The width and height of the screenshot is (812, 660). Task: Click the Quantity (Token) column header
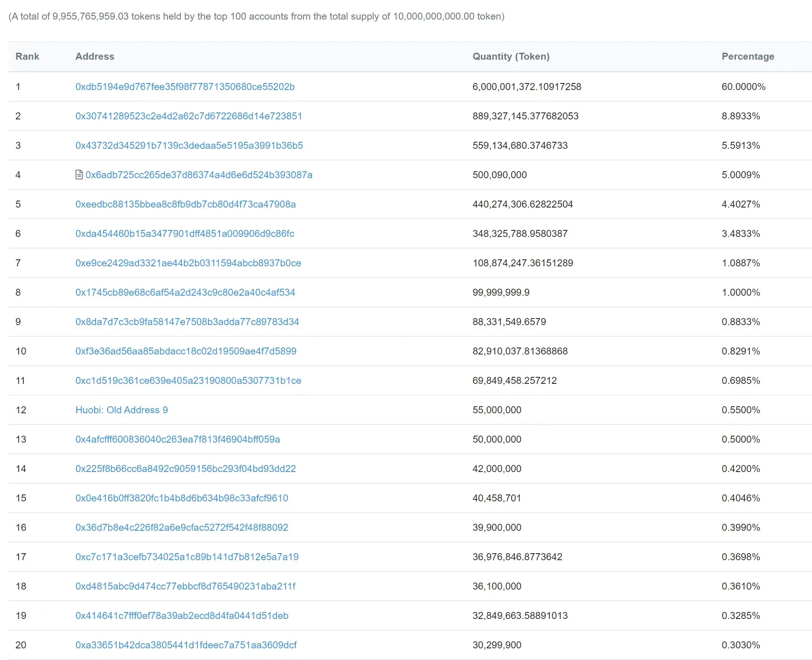point(511,56)
